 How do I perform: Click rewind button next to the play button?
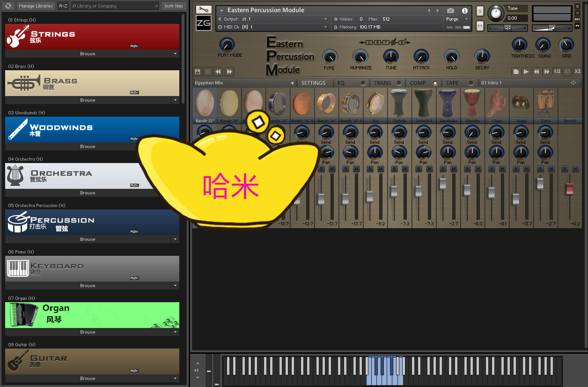pyautogui.click(x=537, y=72)
